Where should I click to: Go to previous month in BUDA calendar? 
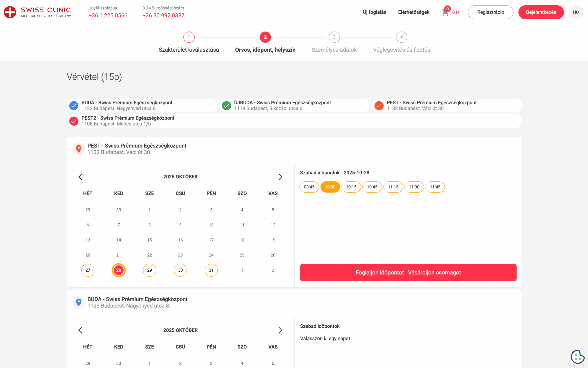point(81,330)
